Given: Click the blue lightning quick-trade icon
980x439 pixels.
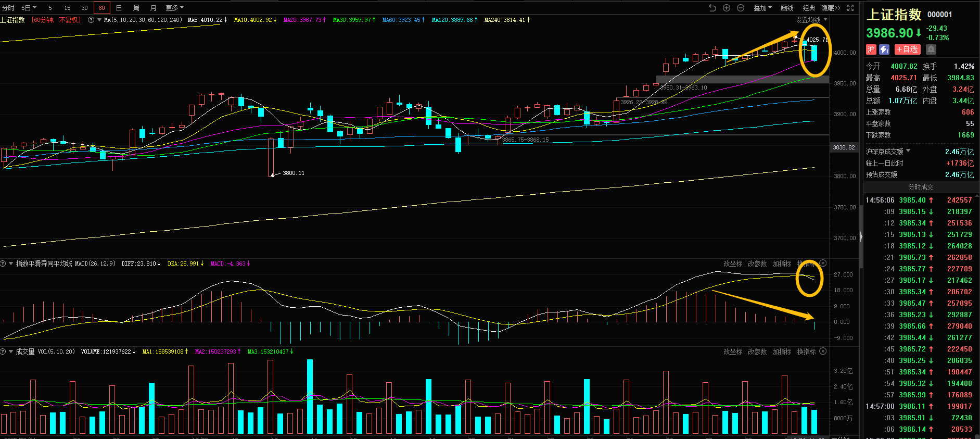Looking at the screenshot, I should [x=884, y=49].
